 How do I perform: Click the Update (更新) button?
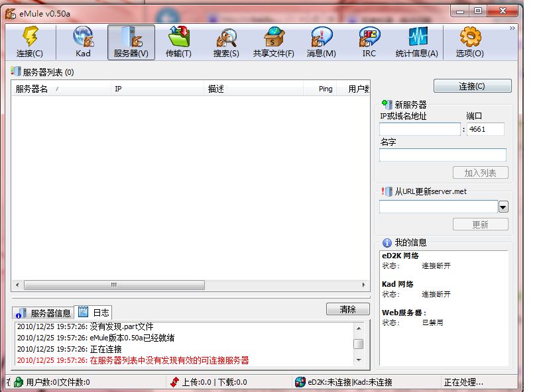[x=480, y=224]
